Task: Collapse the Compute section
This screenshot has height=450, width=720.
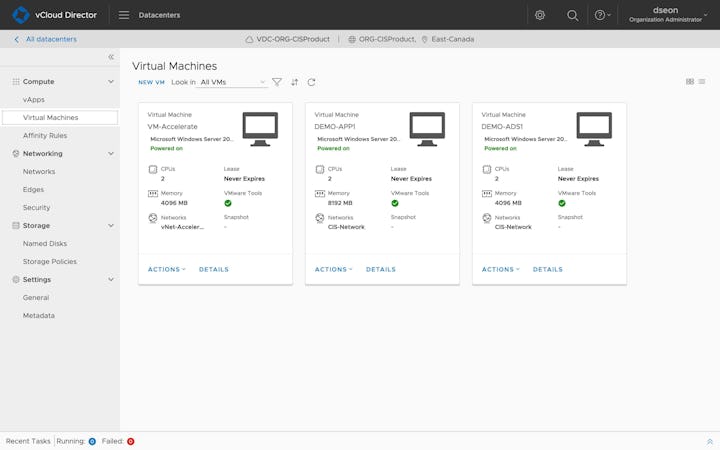Action: point(111,82)
